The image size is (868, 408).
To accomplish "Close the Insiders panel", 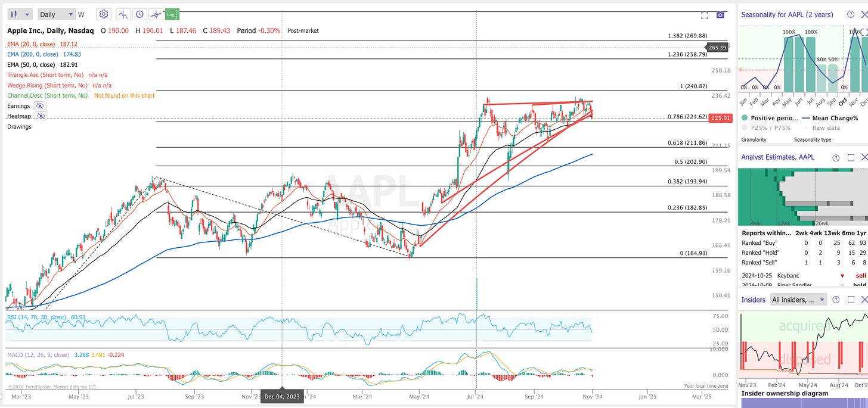I will [x=864, y=300].
